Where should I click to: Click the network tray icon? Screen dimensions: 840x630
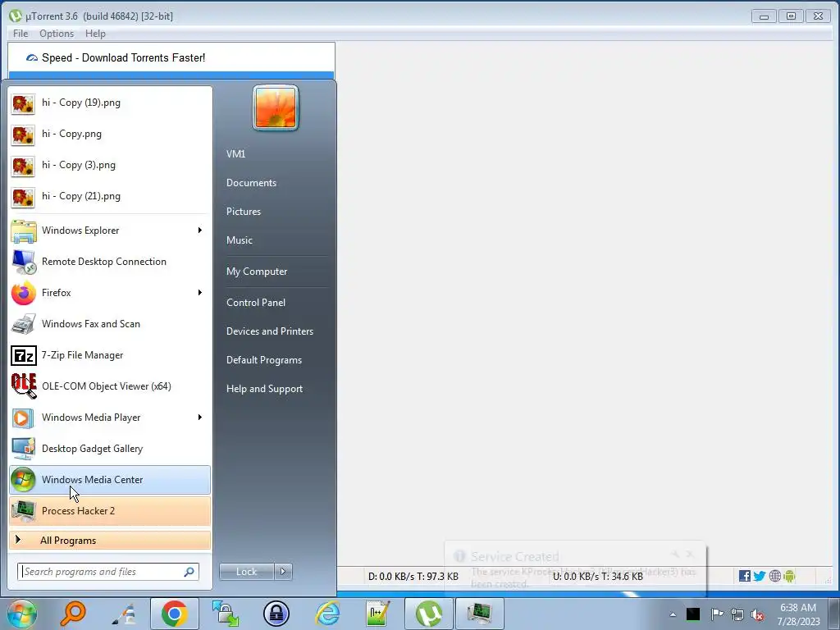(x=737, y=614)
